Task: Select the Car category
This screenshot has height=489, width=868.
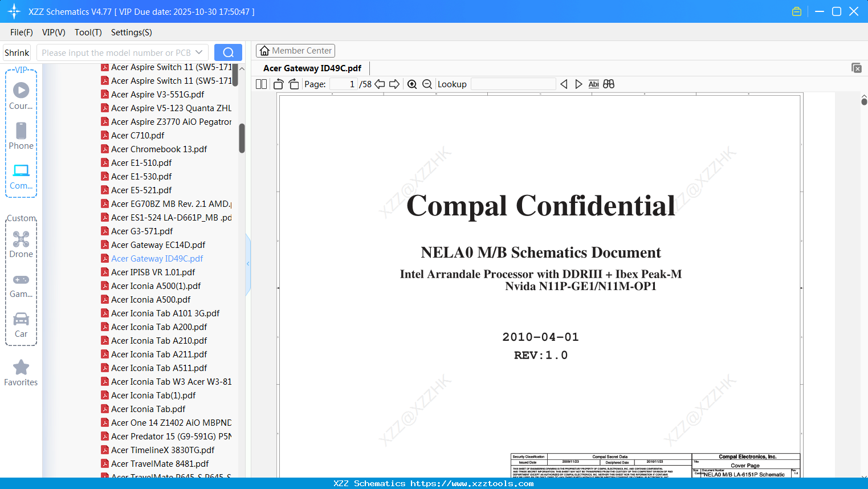Action: point(21,324)
